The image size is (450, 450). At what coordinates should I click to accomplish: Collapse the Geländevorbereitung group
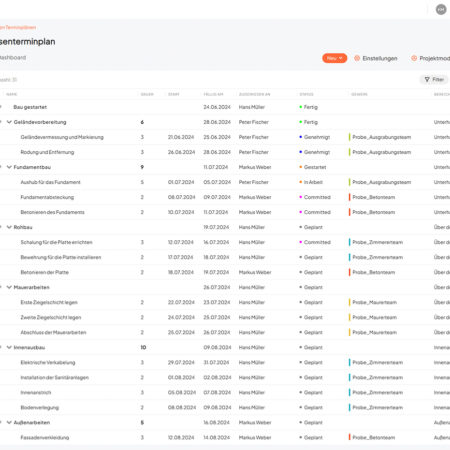[x=9, y=122]
